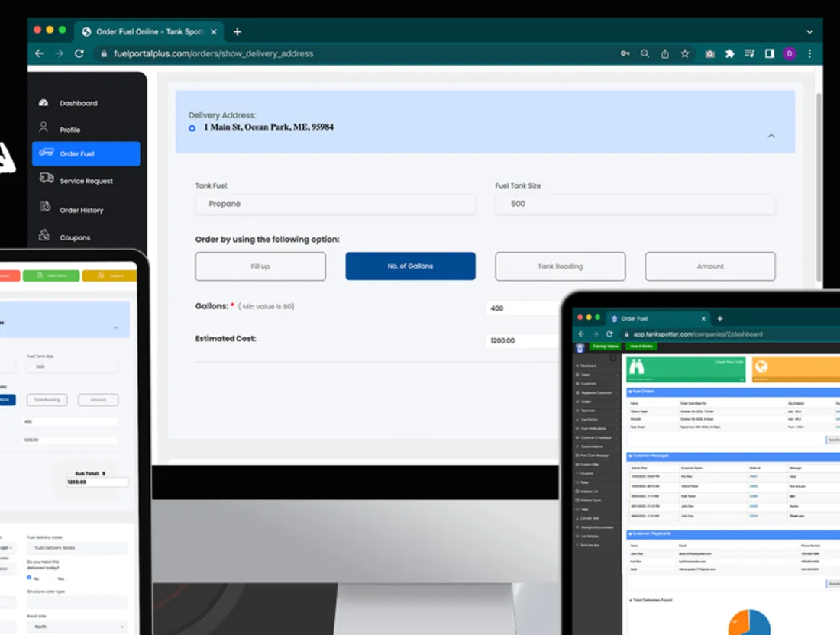Screen dimensions: 840x635
Task: Choose the Tank Reading order option
Action: coord(561,266)
